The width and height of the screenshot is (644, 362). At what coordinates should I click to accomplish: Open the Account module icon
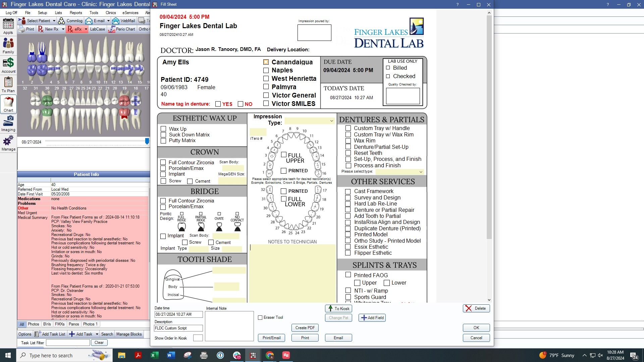[8, 65]
